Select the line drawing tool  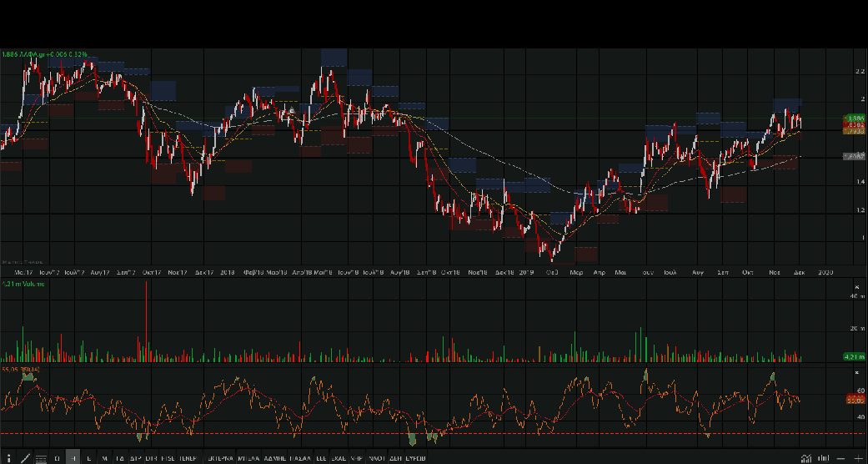tap(25, 458)
